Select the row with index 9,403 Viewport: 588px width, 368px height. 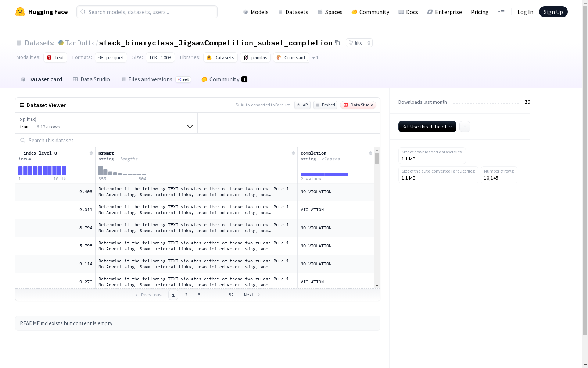point(195,192)
